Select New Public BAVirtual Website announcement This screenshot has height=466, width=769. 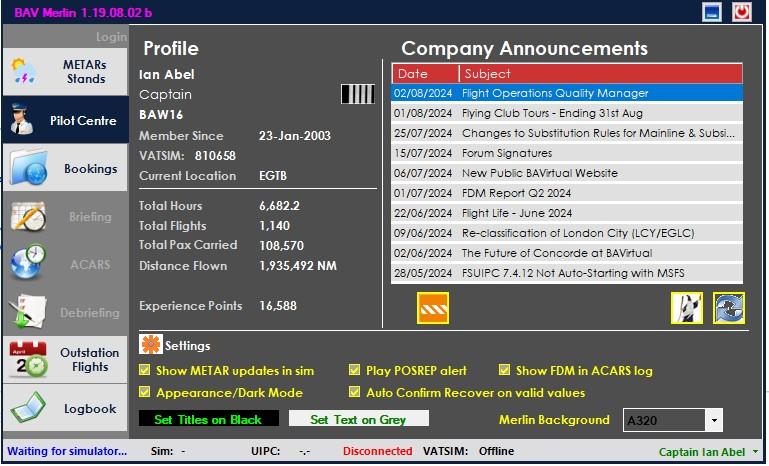pos(567,173)
